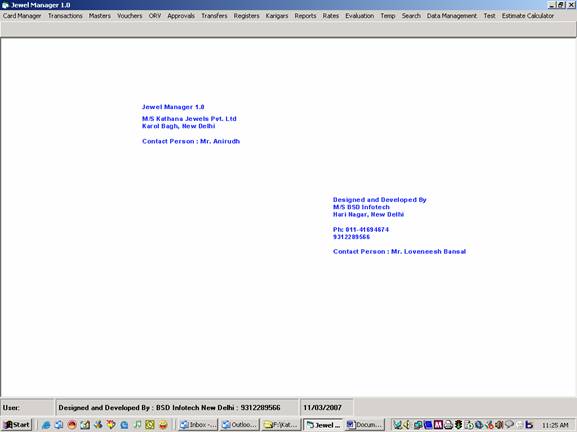The image size is (577, 432).
Task: Click the taskbar clock showing 11:25 AM
Action: tap(555, 425)
